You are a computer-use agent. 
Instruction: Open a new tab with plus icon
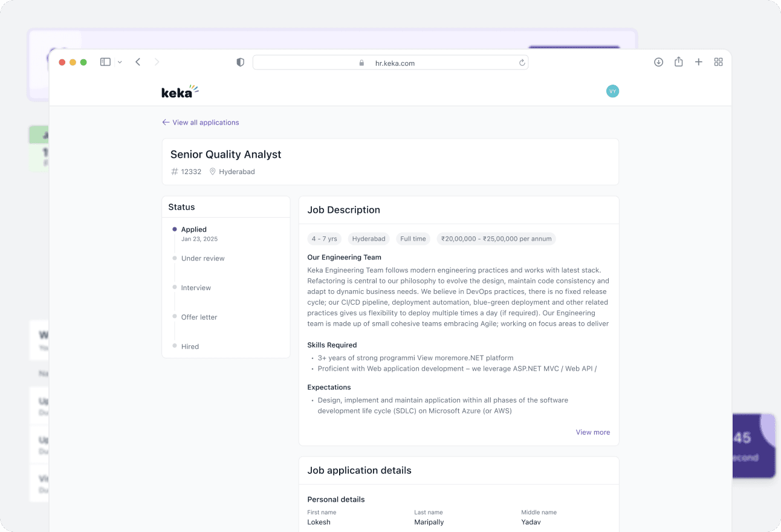tap(698, 62)
